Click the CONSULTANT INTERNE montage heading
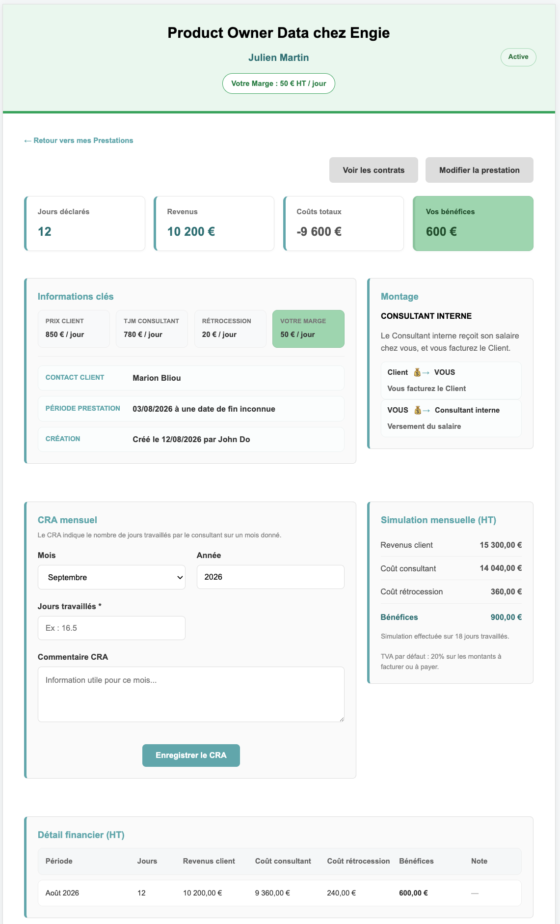The height and width of the screenshot is (924, 560). click(x=426, y=316)
